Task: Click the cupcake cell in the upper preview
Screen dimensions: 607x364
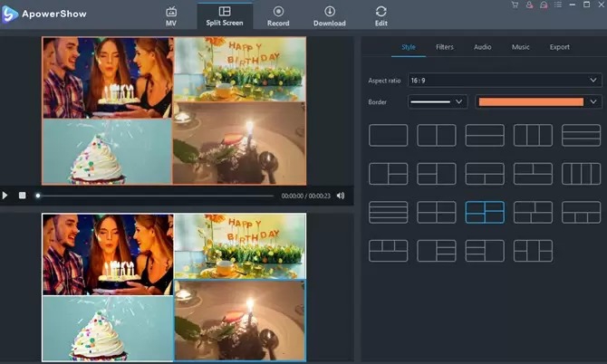Action: tap(107, 151)
